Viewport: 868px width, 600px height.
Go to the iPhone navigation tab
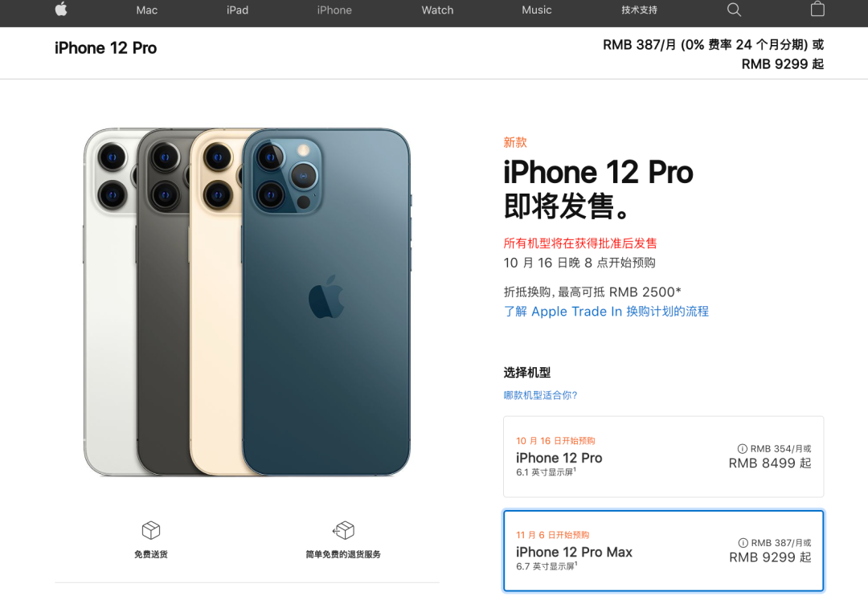pyautogui.click(x=334, y=10)
